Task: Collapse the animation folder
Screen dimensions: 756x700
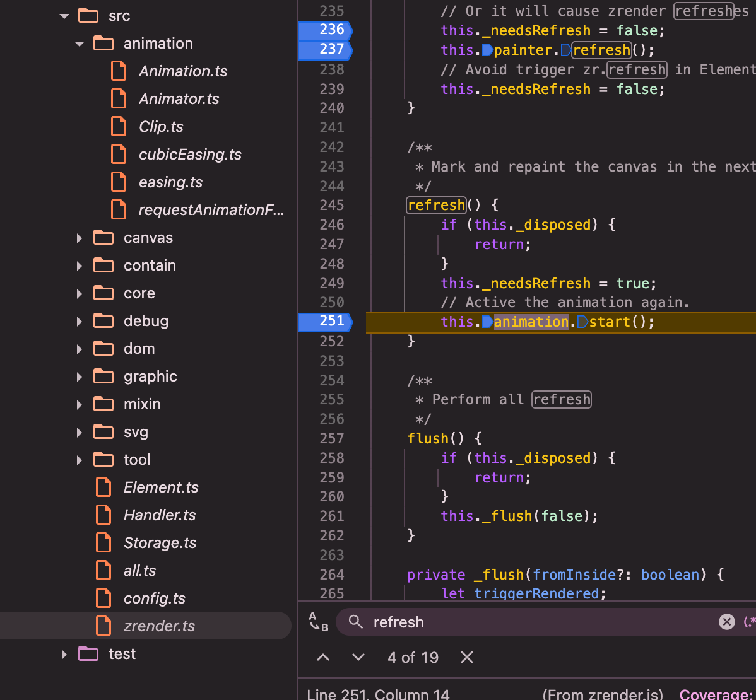Action: (x=80, y=44)
